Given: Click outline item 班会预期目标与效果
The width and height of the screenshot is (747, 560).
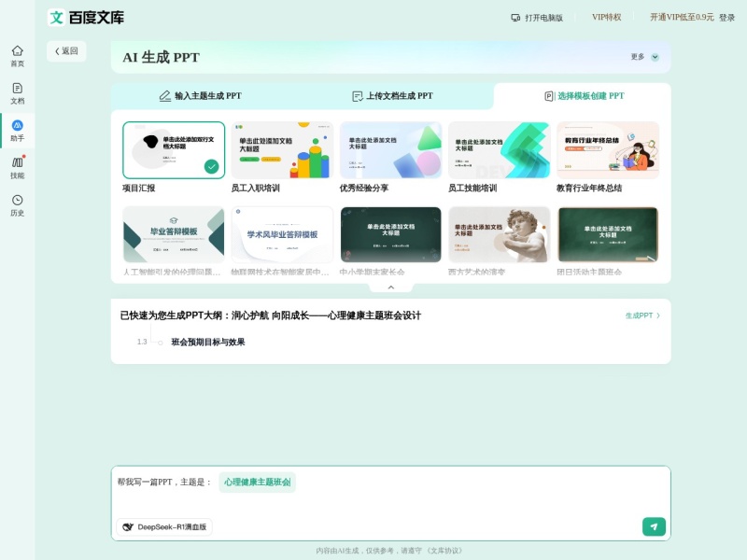Looking at the screenshot, I should click(x=208, y=342).
